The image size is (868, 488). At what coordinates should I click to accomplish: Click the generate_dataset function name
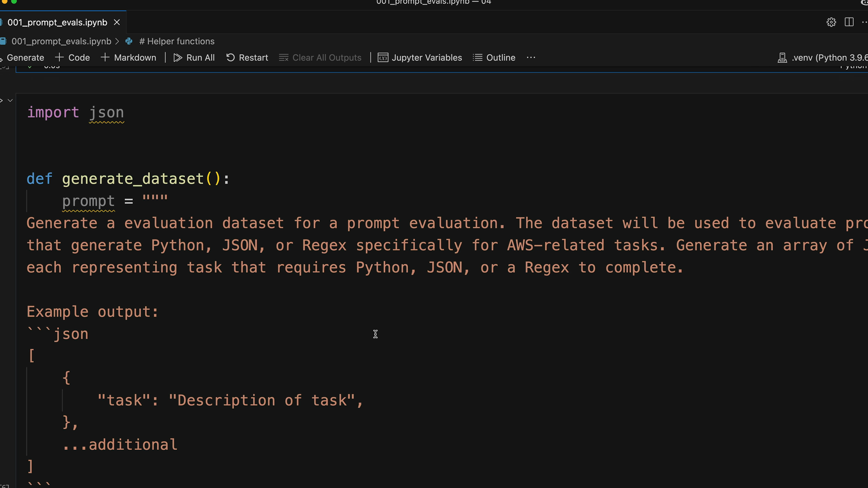coord(133,179)
